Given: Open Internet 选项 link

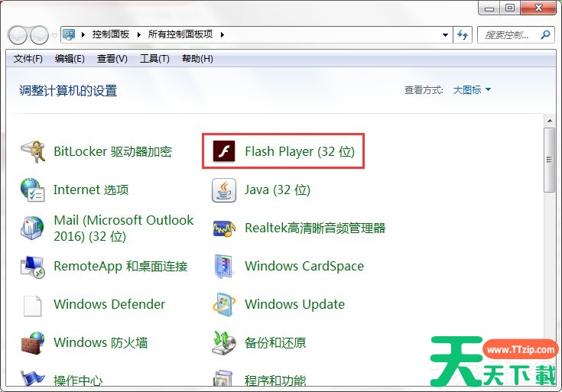Looking at the screenshot, I should tap(91, 190).
